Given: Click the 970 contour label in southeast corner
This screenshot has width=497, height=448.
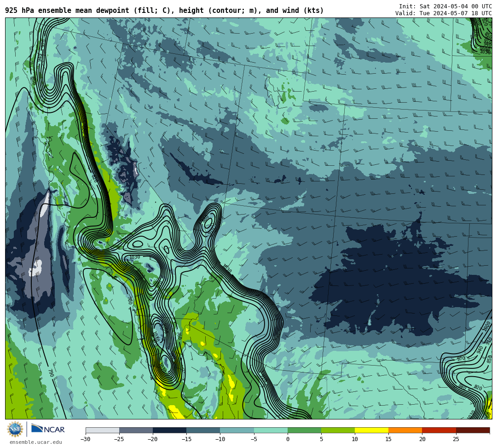Looking at the screenshot, I should point(461,359).
